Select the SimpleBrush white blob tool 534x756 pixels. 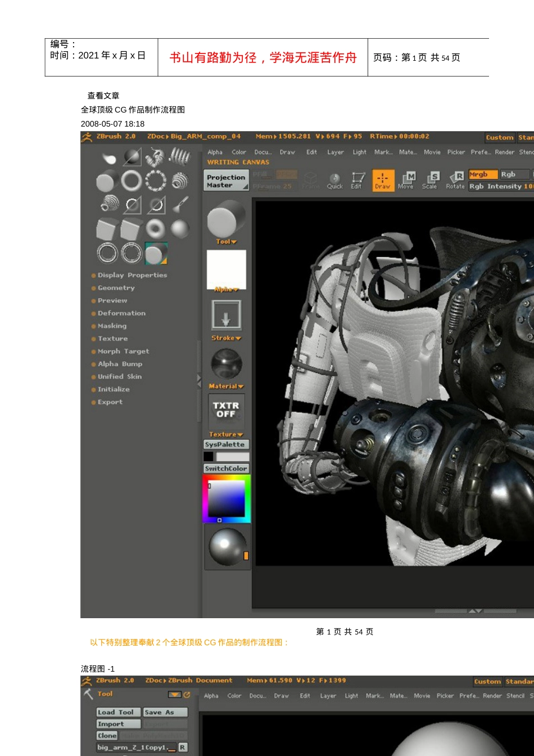tap(108, 158)
